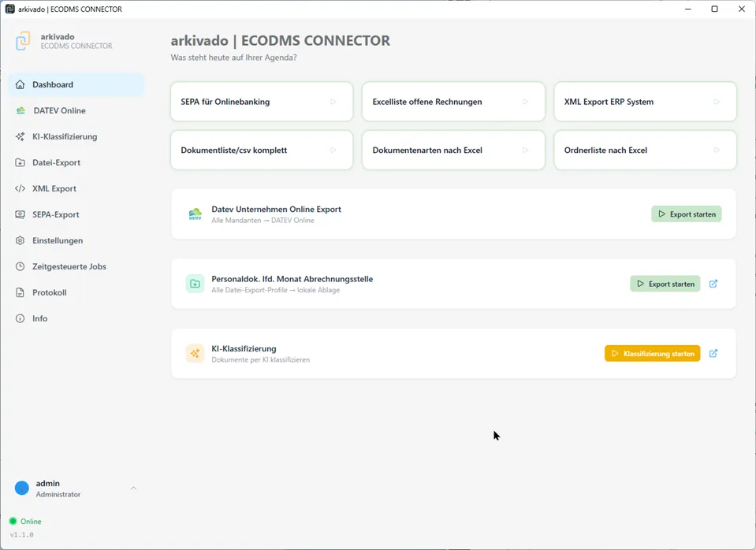Click play arrow on SEPA für Onlinebanking card
Viewport: 756px width, 550px height.
333,102
